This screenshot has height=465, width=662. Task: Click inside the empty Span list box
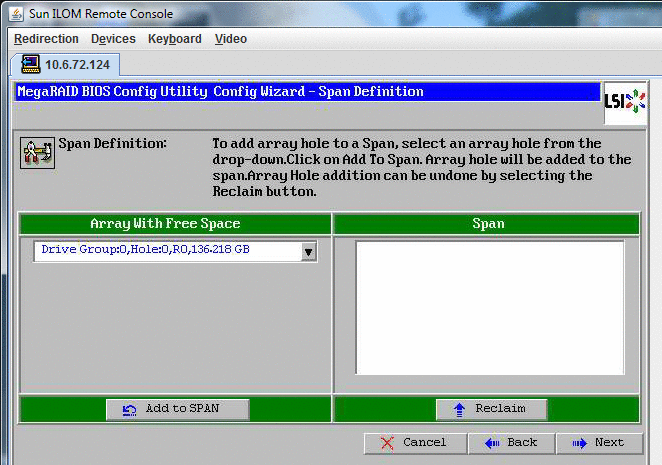point(490,308)
